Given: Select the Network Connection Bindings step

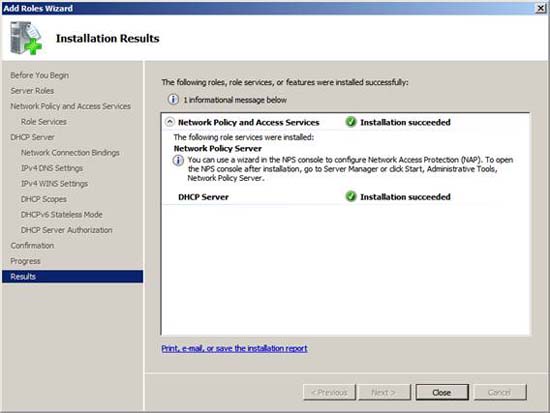Looking at the screenshot, I should [x=70, y=153].
